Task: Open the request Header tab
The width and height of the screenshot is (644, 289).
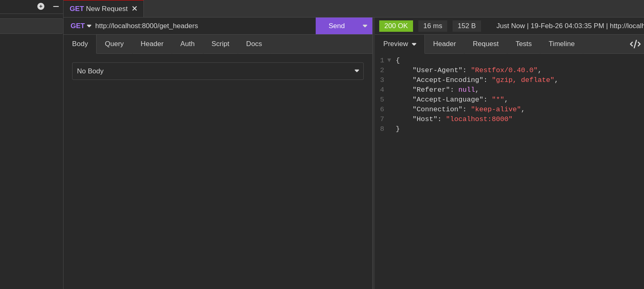Action: point(152,44)
